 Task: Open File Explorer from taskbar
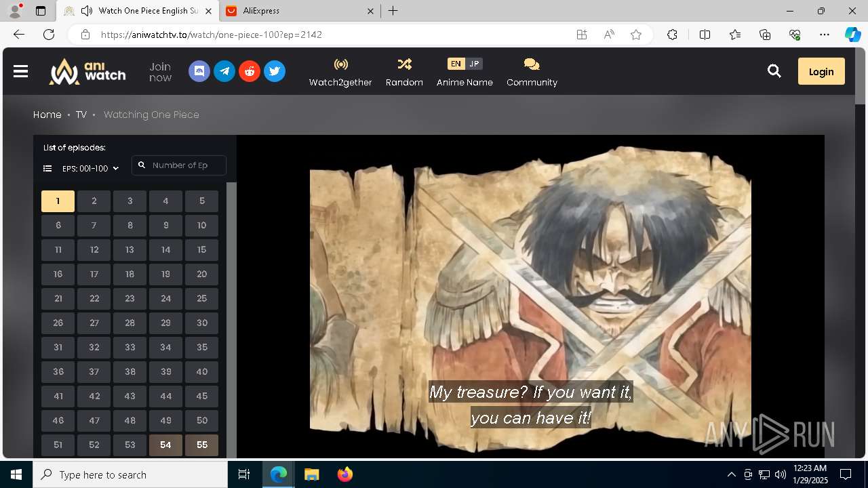point(311,474)
